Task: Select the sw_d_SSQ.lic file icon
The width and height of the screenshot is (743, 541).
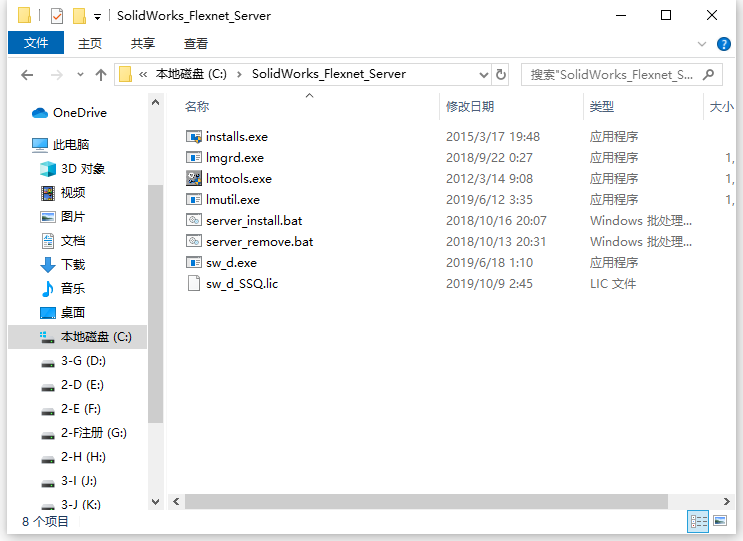Action: (x=193, y=283)
